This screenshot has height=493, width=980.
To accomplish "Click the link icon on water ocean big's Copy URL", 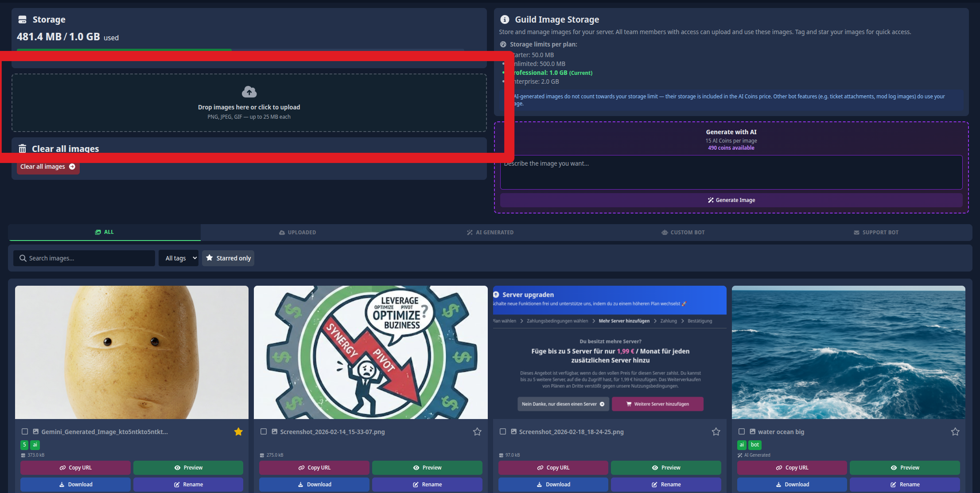I will point(779,467).
